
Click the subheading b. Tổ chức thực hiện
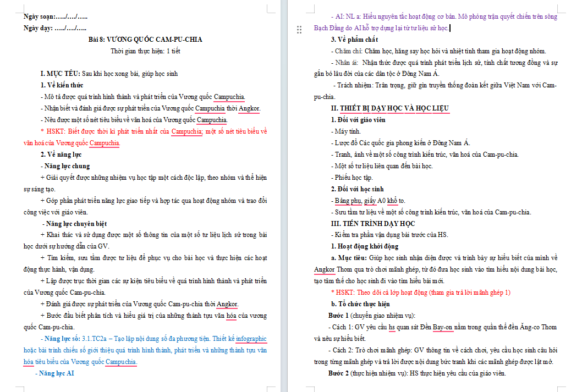pos(360,304)
